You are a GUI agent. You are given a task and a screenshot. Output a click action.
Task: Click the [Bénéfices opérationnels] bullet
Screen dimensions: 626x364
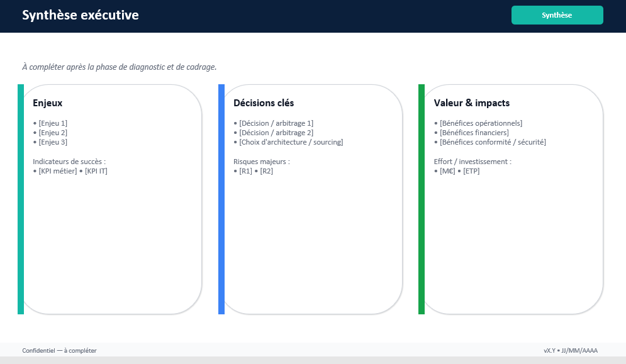479,123
